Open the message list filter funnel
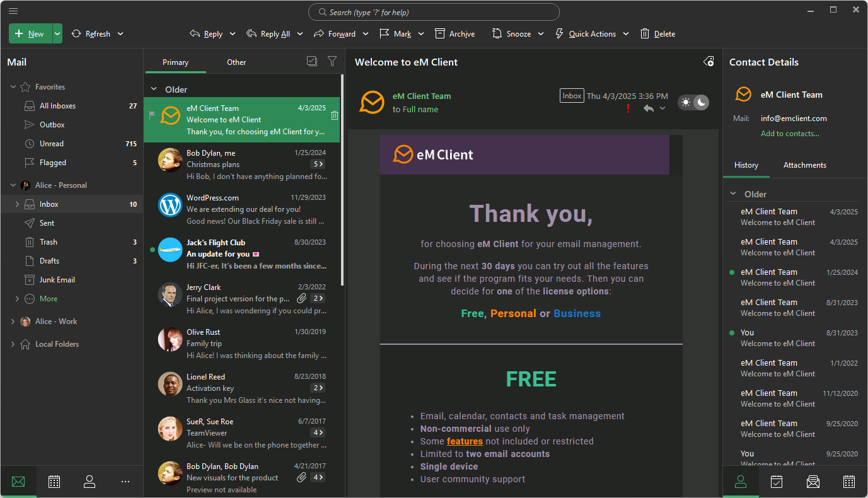 [332, 61]
